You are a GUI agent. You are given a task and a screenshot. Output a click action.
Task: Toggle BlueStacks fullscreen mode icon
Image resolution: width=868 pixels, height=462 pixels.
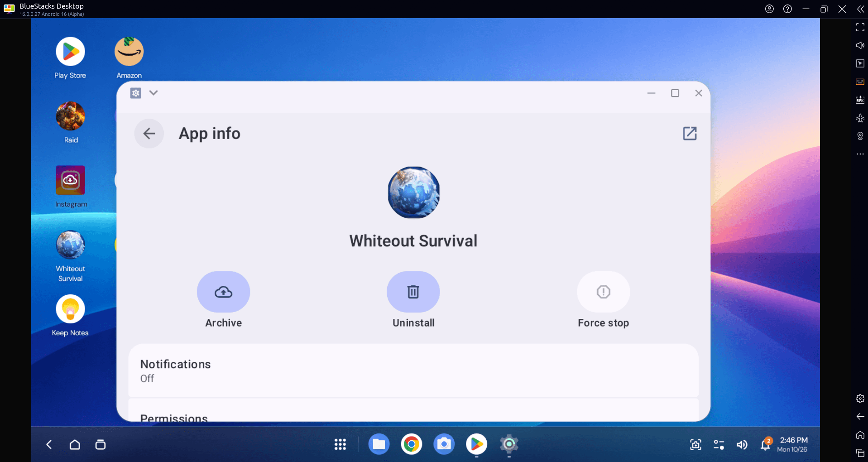pos(860,27)
